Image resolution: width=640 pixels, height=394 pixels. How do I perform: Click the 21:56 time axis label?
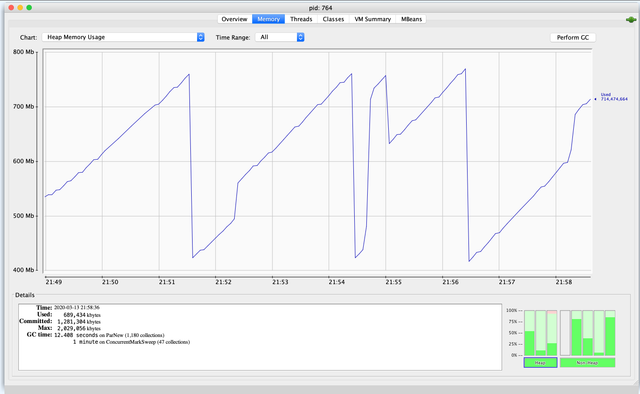(450, 282)
